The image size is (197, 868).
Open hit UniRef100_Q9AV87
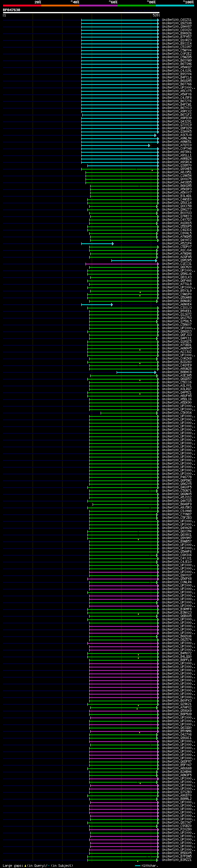coord(176,26)
